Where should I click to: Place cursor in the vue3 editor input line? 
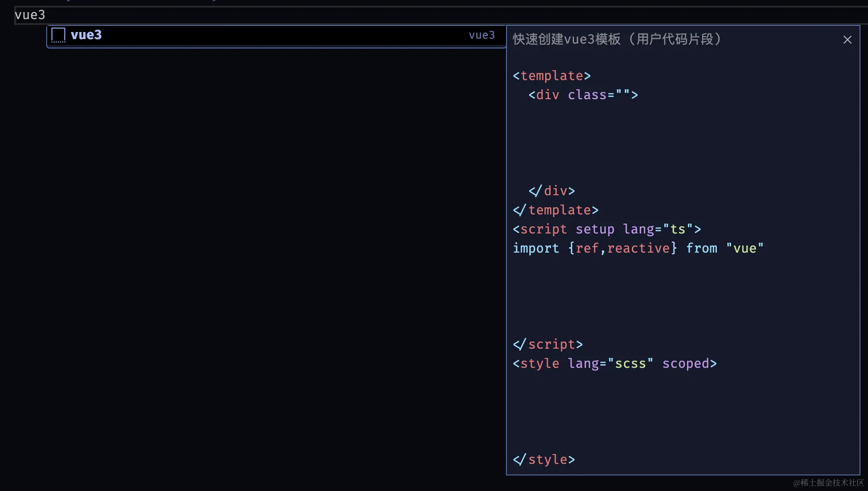[x=30, y=15]
